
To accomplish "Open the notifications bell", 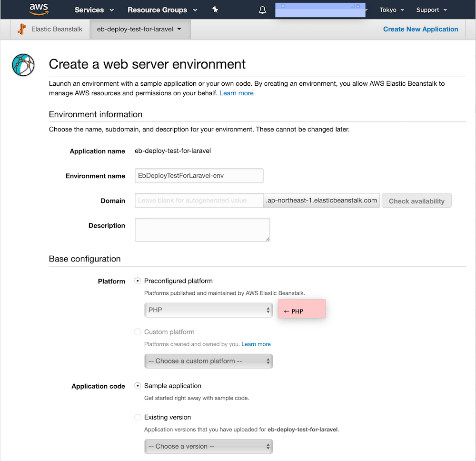I will point(262,10).
